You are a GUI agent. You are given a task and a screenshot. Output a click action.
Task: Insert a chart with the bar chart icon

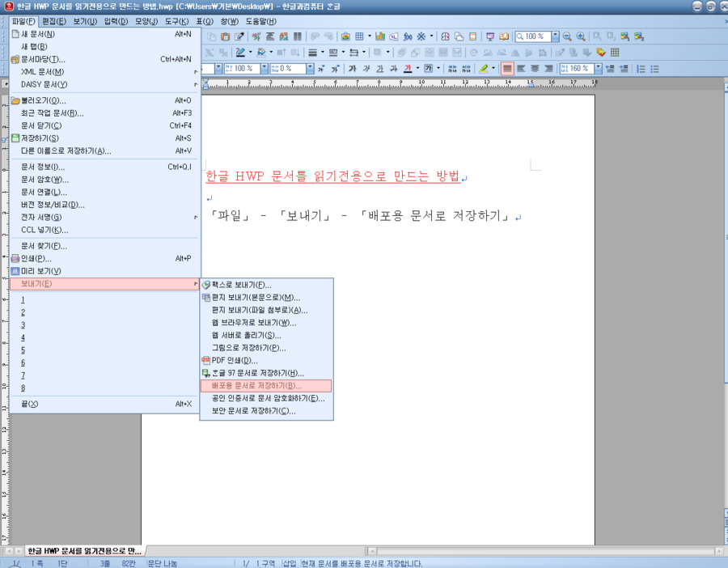pyautogui.click(x=380, y=36)
